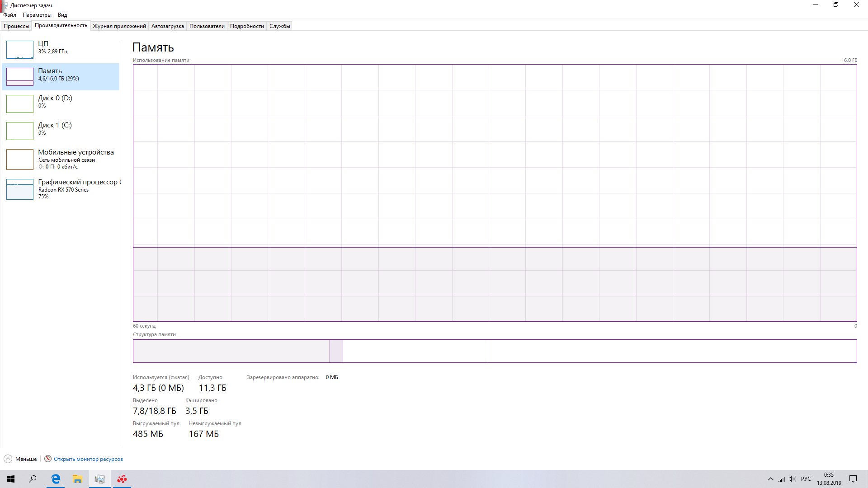This screenshot has width=868, height=488.
Task: Click Пользователи tab
Action: tap(207, 26)
